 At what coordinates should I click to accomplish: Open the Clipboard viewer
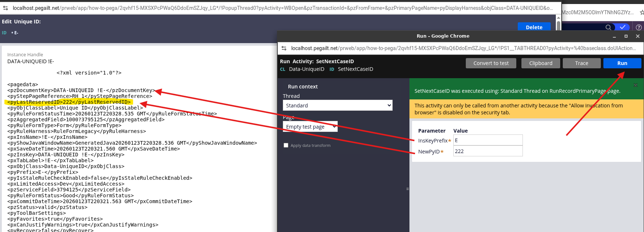pos(540,63)
